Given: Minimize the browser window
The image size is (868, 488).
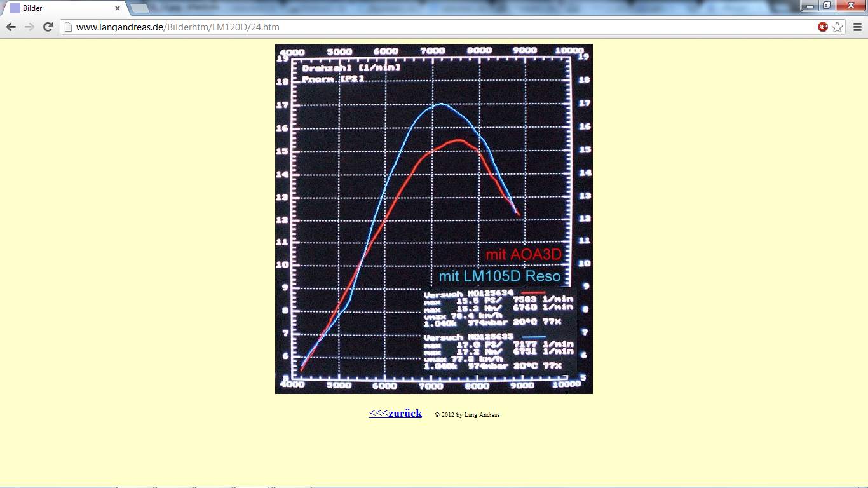Looking at the screenshot, I should (x=810, y=5).
